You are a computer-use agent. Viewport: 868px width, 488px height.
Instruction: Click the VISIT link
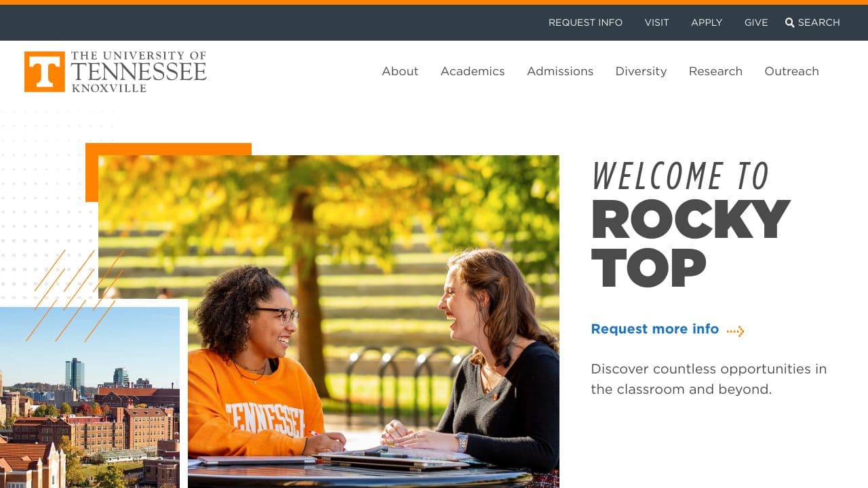pyautogui.click(x=656, y=22)
